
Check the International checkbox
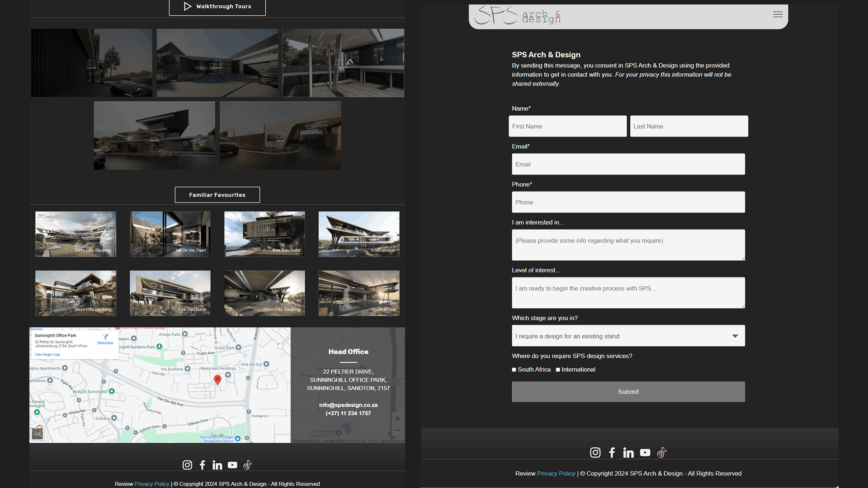click(x=558, y=370)
